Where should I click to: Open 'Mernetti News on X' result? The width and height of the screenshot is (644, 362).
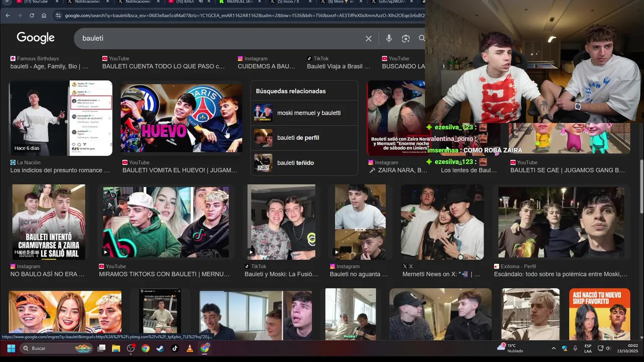click(441, 275)
